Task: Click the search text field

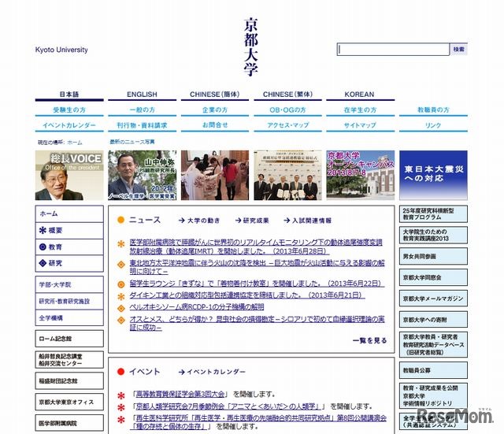Action: tap(393, 50)
